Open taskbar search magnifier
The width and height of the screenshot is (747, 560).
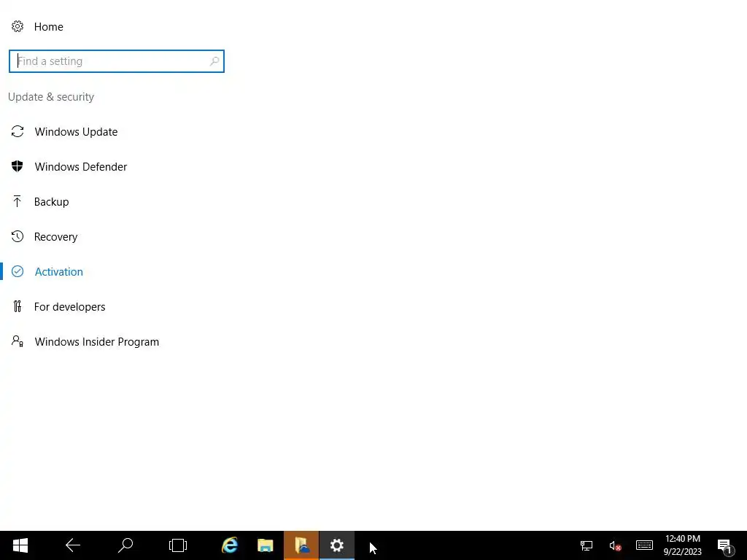click(x=125, y=545)
